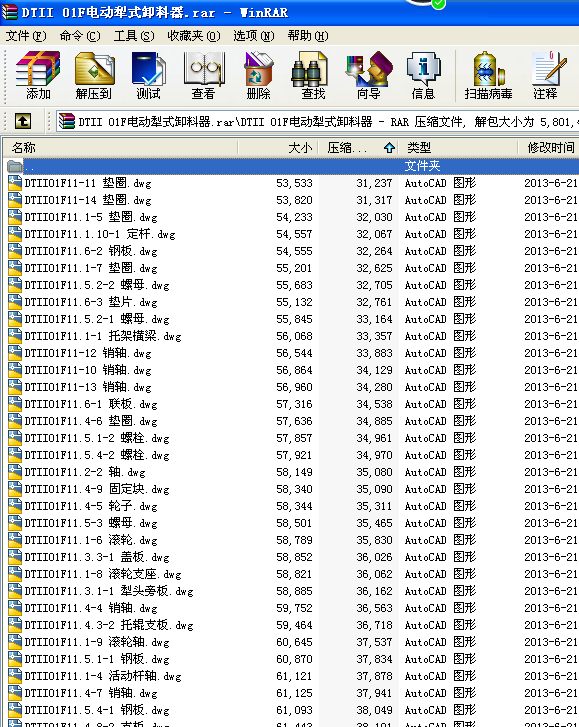Viewport: 579px width, 727px height.
Task: Select DTII01F11.6-3 垫片.dwg file name
Action: [x=91, y=302]
